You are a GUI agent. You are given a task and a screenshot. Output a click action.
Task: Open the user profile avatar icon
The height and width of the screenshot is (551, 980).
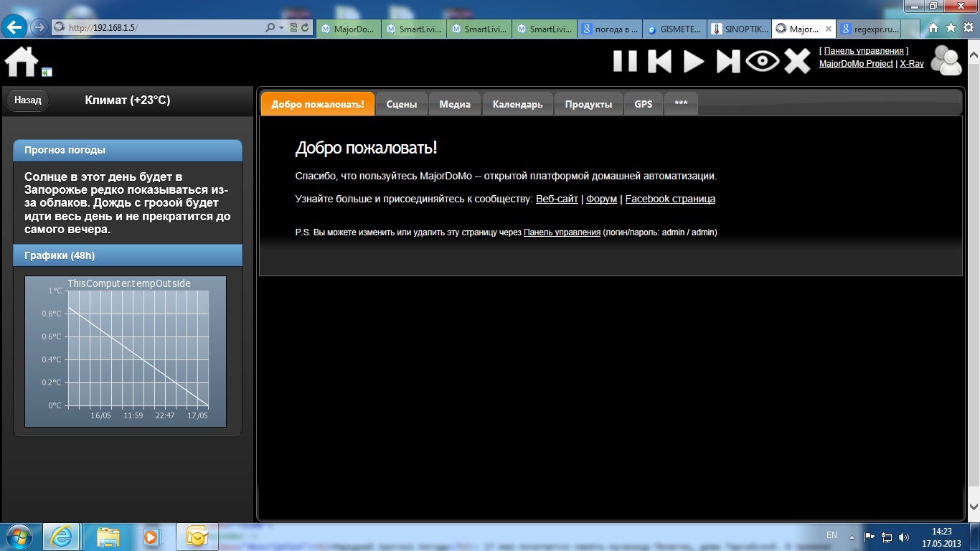pyautogui.click(x=946, y=60)
